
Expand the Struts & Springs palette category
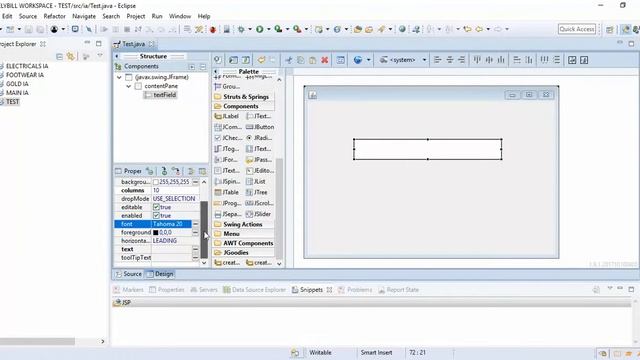[x=243, y=97]
